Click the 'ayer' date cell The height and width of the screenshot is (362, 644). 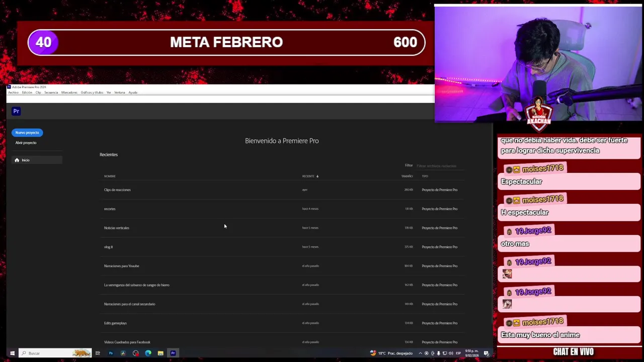(x=304, y=190)
